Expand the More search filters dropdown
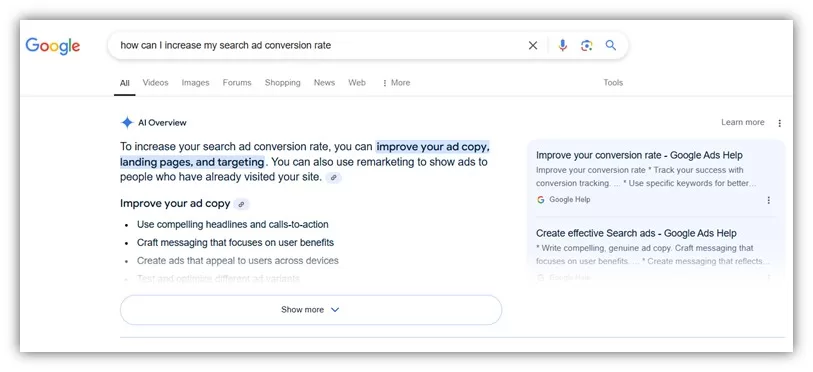 pyautogui.click(x=396, y=82)
